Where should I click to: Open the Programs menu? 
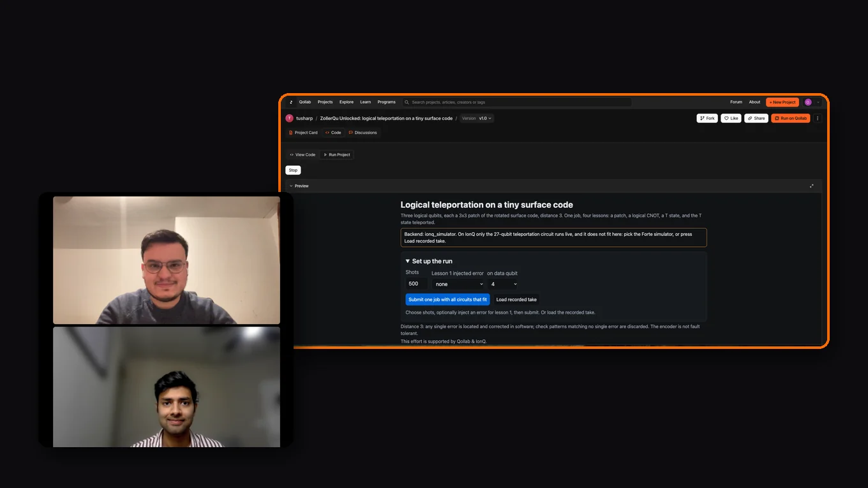pos(386,102)
